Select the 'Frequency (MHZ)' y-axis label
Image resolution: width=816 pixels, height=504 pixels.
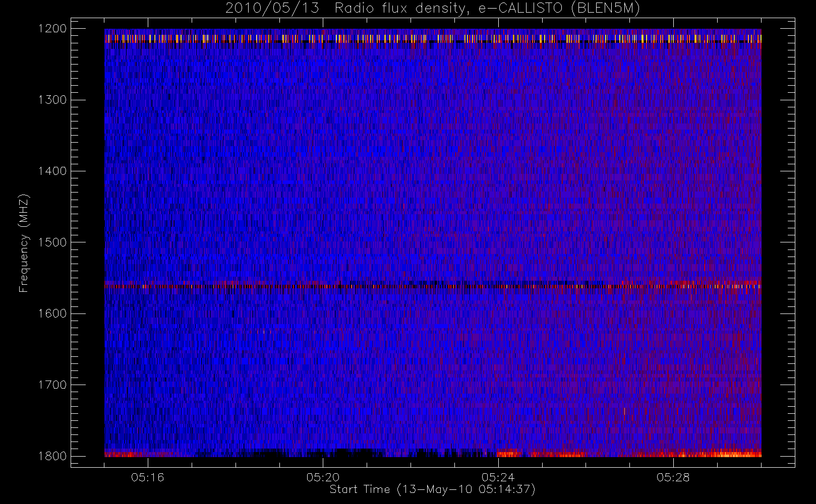click(23, 243)
